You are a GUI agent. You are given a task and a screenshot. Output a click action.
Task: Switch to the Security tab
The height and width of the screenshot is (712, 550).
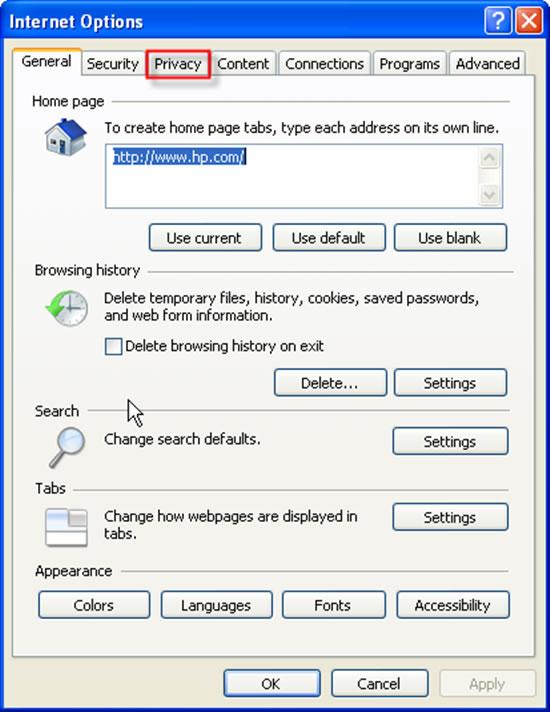click(113, 64)
